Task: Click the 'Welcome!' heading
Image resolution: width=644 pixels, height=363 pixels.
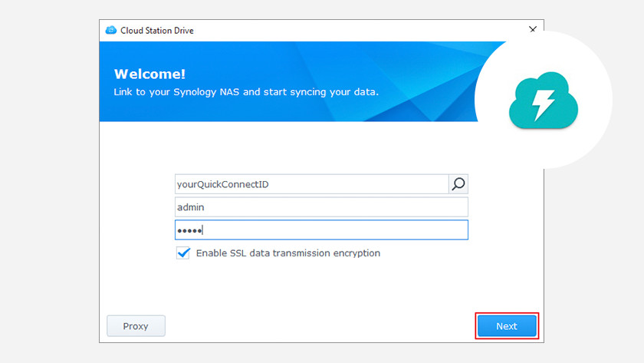Action: coord(149,74)
